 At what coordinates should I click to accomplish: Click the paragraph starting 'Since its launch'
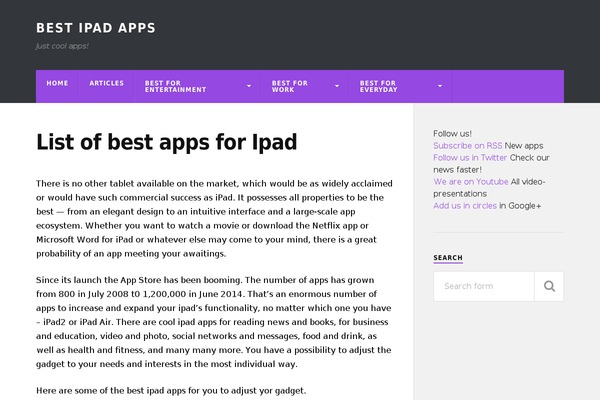pyautogui.click(x=214, y=322)
